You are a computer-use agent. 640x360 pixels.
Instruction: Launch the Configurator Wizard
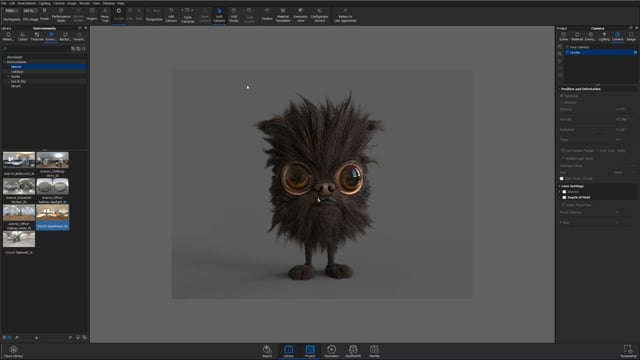320,15
